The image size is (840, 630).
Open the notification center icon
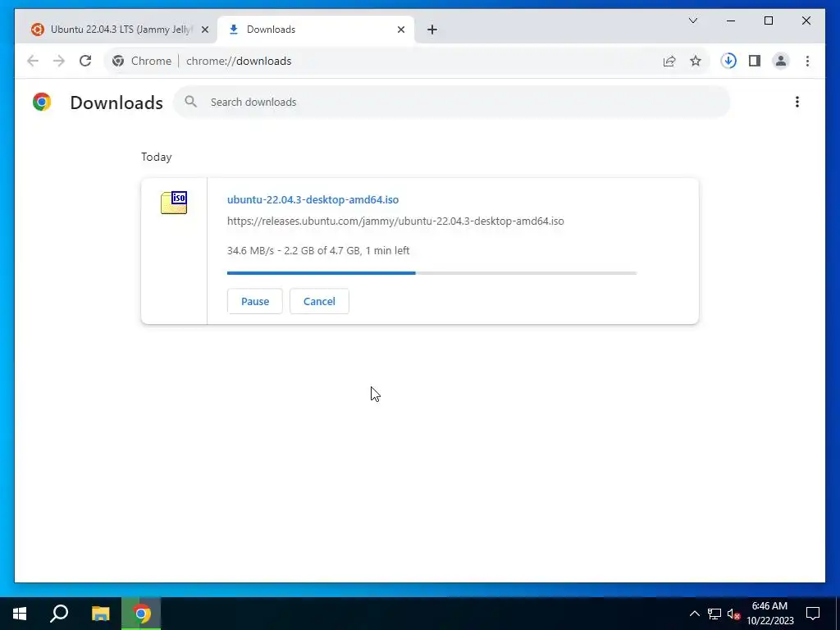(813, 614)
